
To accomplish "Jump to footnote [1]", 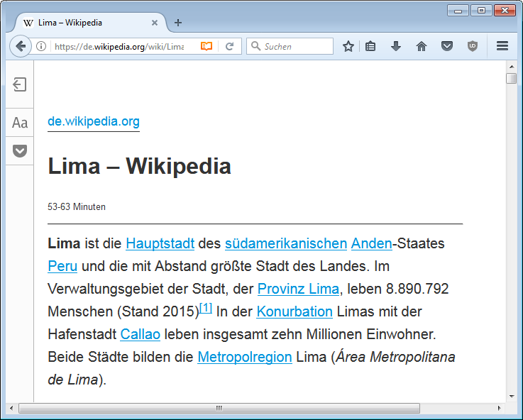I will [x=206, y=308].
